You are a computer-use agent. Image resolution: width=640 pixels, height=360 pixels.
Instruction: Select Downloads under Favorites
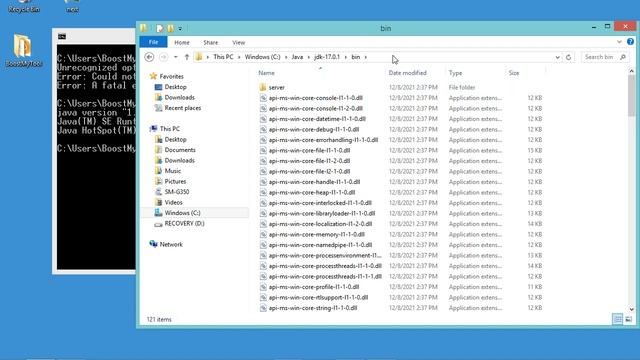pyautogui.click(x=179, y=98)
